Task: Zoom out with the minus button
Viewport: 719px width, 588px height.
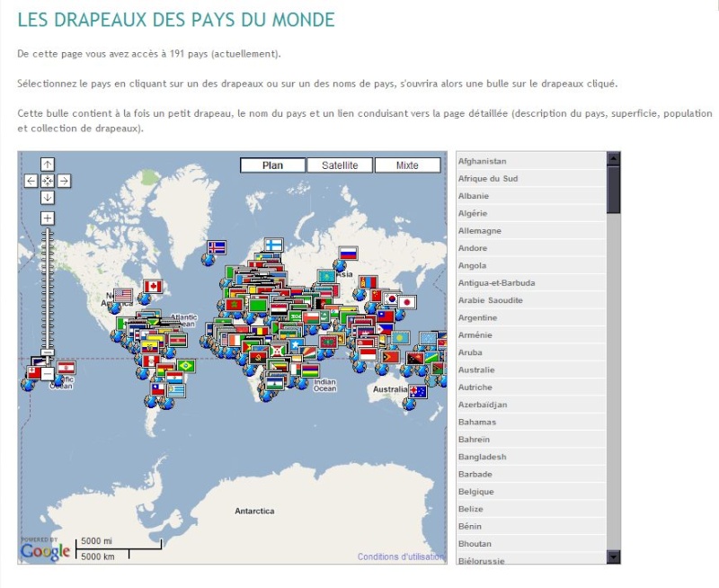Action: [x=48, y=374]
